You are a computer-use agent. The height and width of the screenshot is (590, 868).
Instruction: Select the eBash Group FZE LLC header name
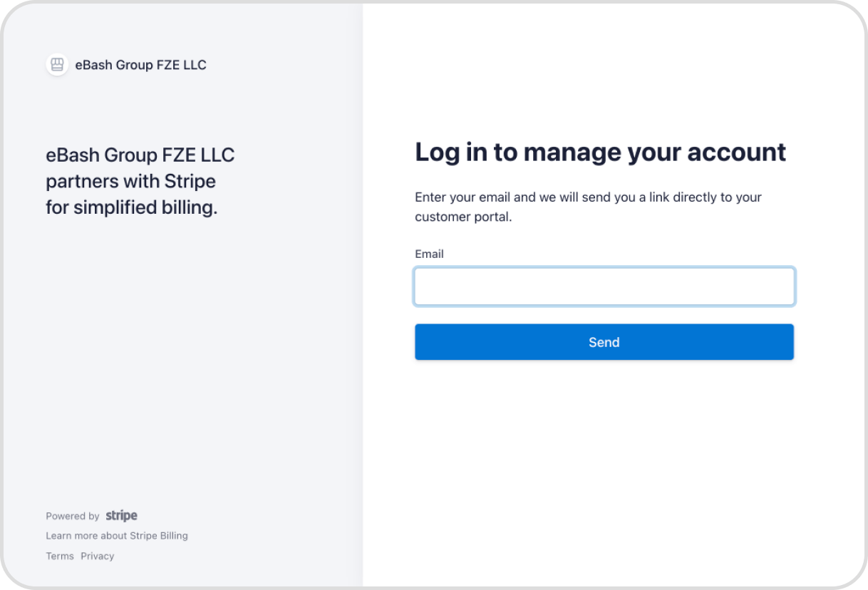pos(141,65)
